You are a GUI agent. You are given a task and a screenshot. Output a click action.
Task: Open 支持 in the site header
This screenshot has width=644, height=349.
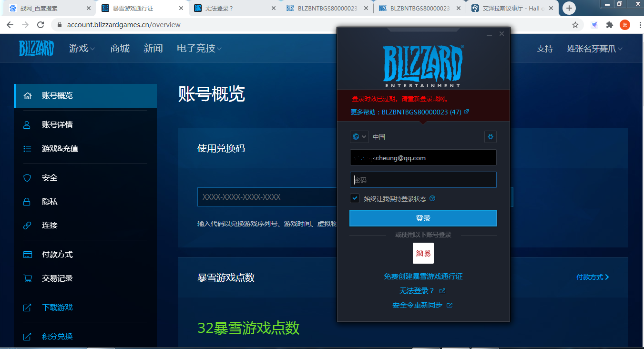point(545,49)
